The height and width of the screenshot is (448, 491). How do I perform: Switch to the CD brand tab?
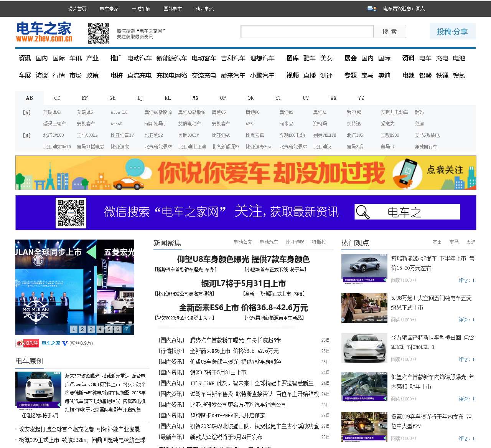click(57, 98)
